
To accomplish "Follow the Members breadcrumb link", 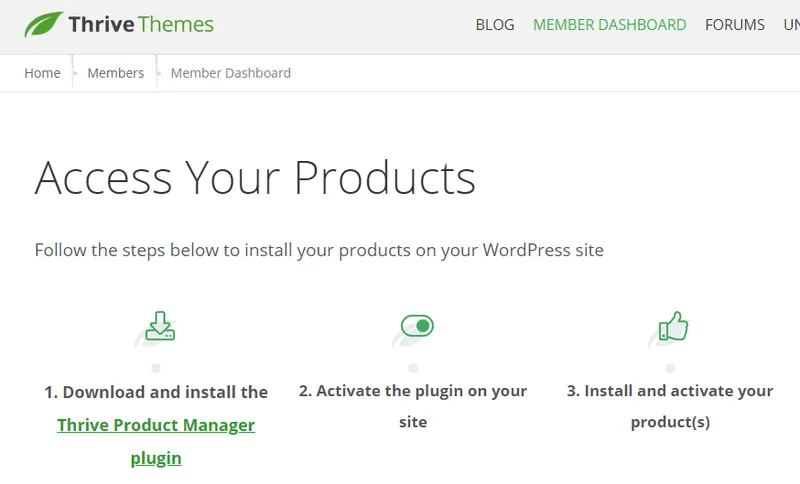I will (116, 73).
